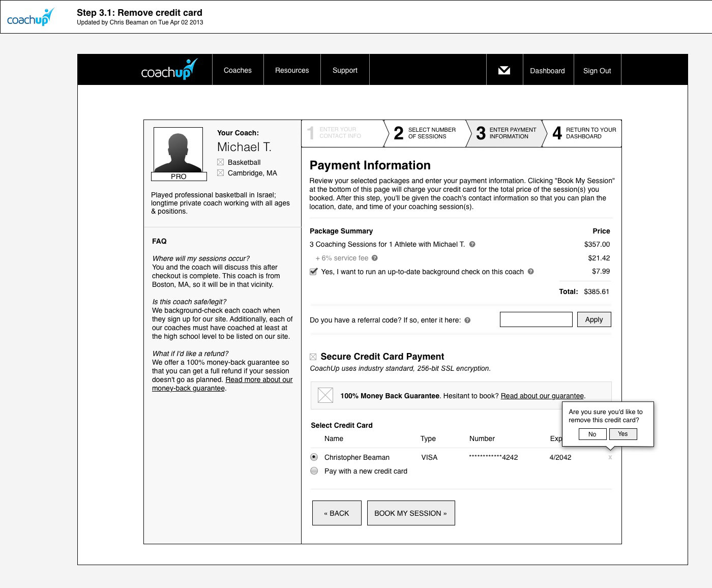Click the Number column header in card table
Viewport: 712px width, 588px height.
(x=482, y=438)
